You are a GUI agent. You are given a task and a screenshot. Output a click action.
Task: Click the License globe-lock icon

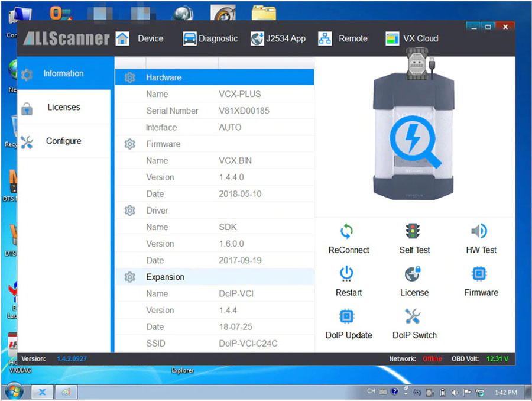coord(413,274)
